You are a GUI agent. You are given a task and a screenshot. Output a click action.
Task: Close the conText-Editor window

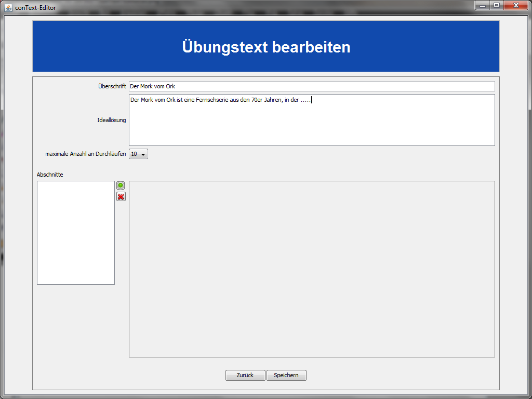(515, 6)
